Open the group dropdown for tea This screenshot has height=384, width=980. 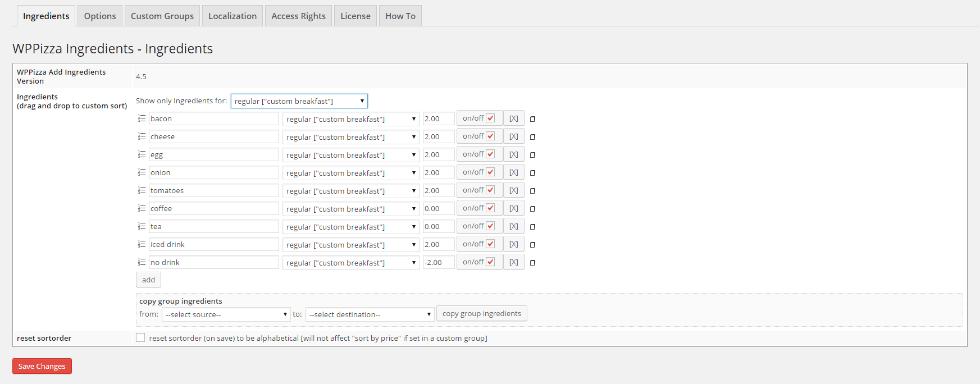351,227
